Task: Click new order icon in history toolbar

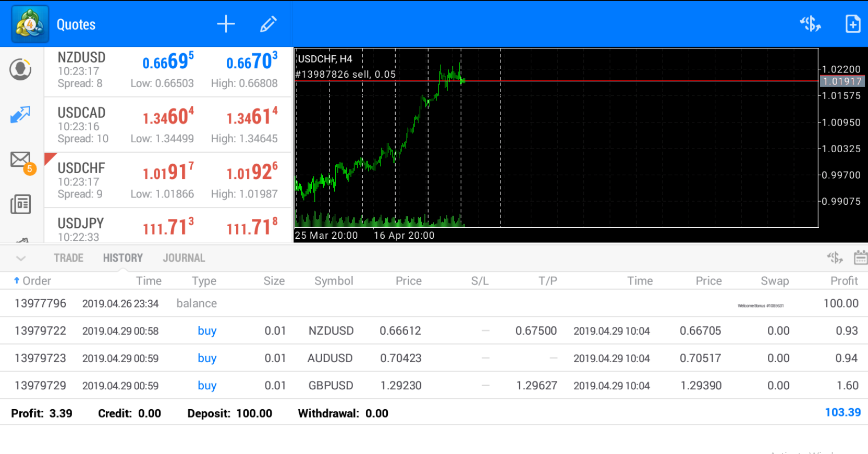Action: (x=835, y=257)
